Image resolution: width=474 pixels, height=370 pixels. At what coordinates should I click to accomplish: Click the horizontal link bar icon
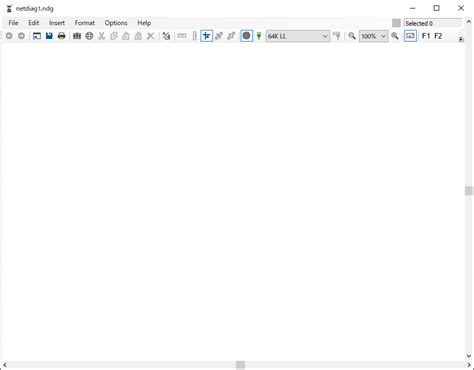182,36
